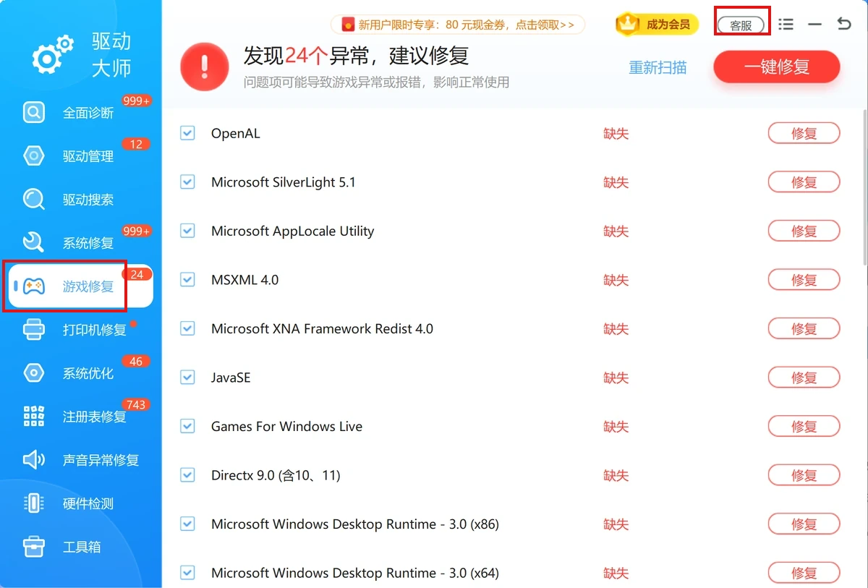Viewport: 868px width, 588px height.
Task: Uncheck Microsoft SilverLight 5.1 checkbox
Action: (187, 182)
